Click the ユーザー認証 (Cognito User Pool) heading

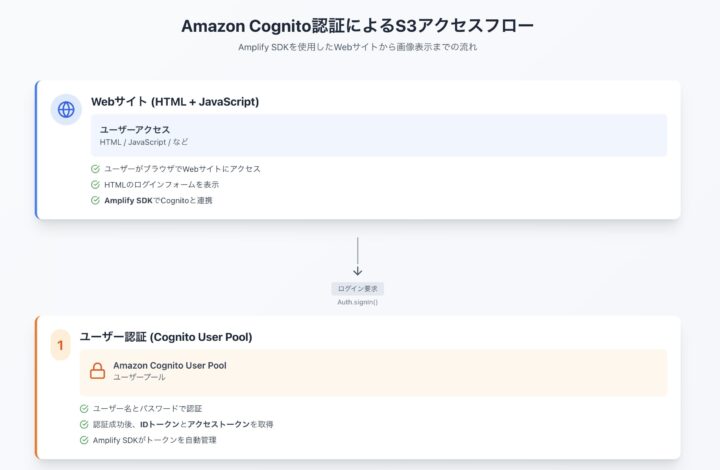pos(165,337)
